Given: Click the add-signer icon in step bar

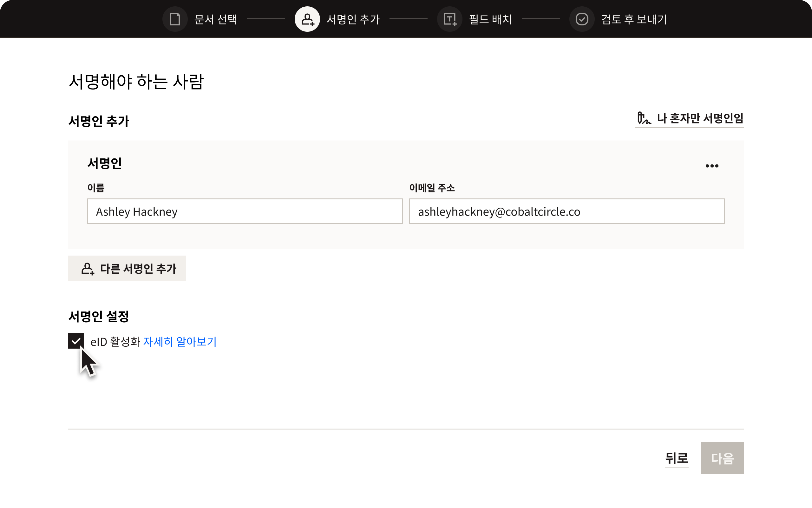Looking at the screenshot, I should pyautogui.click(x=307, y=19).
